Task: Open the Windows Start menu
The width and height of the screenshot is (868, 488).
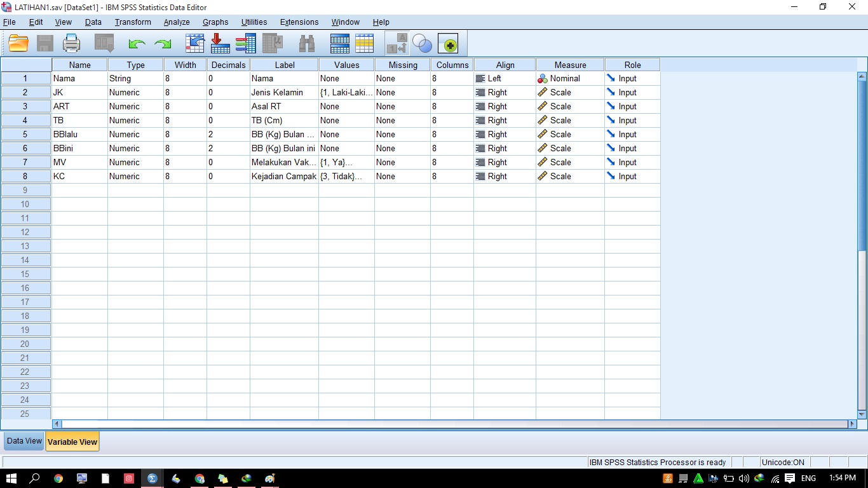Action: pos(11,478)
